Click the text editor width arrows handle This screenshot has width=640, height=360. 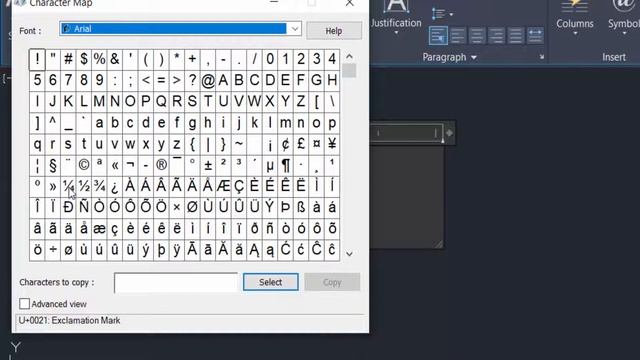pyautogui.click(x=449, y=133)
